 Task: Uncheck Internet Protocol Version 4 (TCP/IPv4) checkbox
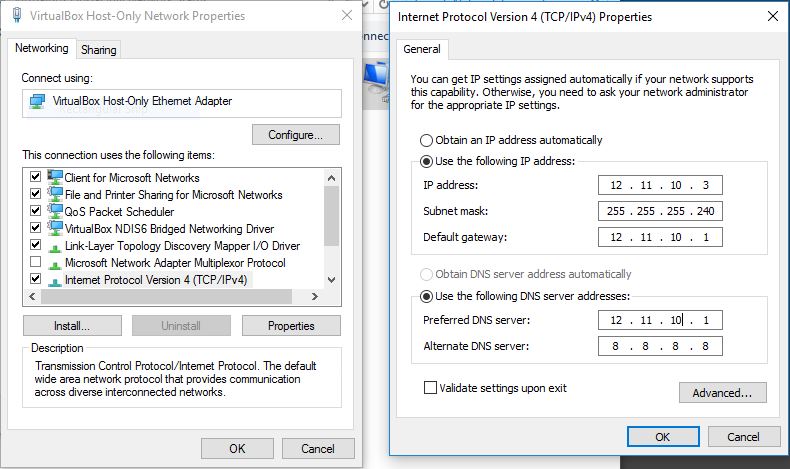(x=35, y=279)
